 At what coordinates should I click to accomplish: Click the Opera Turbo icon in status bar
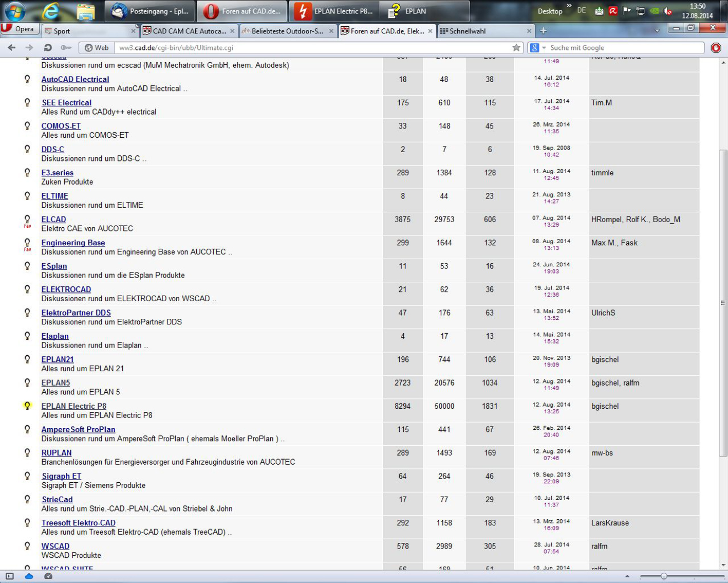coord(48,576)
